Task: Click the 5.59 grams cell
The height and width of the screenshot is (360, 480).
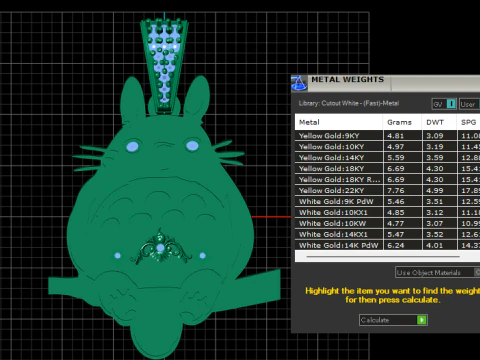Action: pyautogui.click(x=402, y=158)
